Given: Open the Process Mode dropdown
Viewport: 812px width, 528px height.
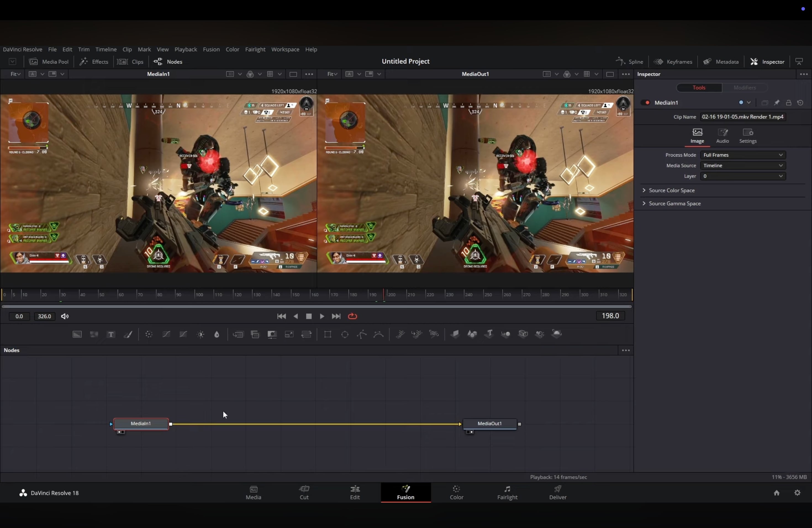Looking at the screenshot, I should 743,155.
